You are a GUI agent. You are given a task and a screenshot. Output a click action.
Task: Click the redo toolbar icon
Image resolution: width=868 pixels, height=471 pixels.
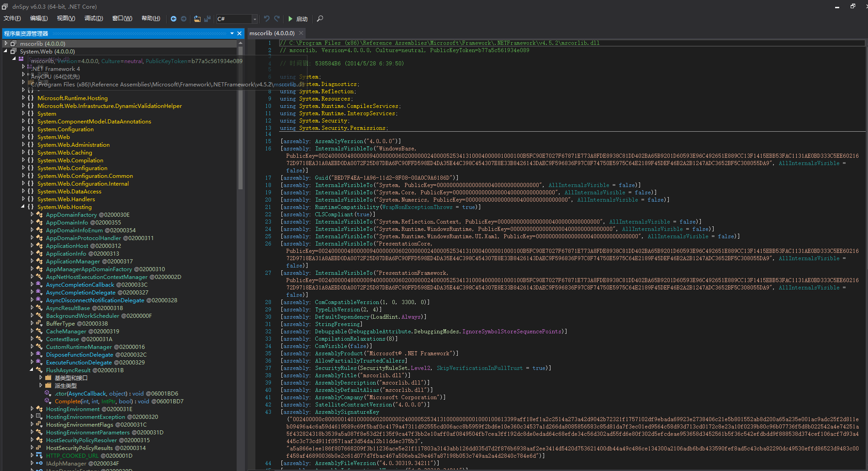(x=277, y=19)
